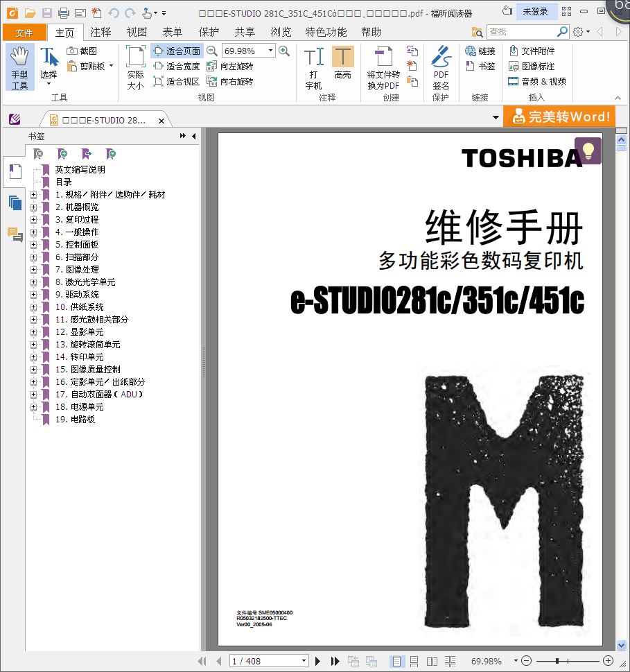Open the comments panel in the sidebar
Image resolution: width=630 pixels, height=672 pixels.
[x=15, y=234]
